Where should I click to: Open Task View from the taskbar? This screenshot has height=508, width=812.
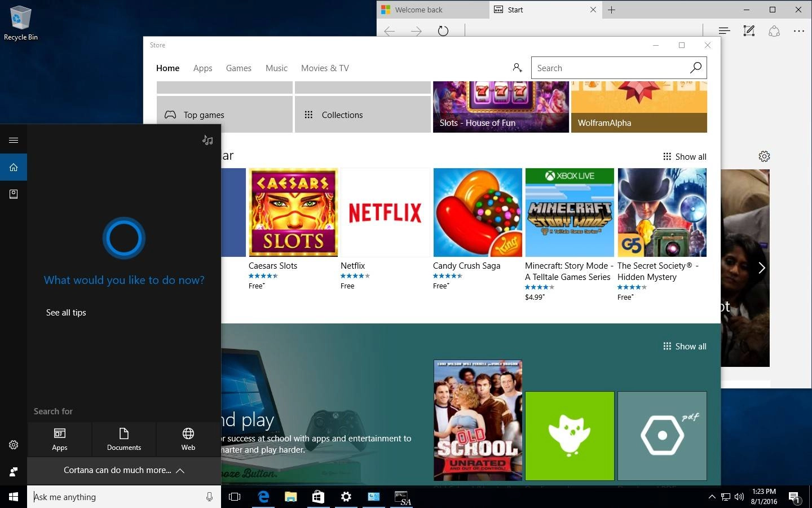coord(235,497)
